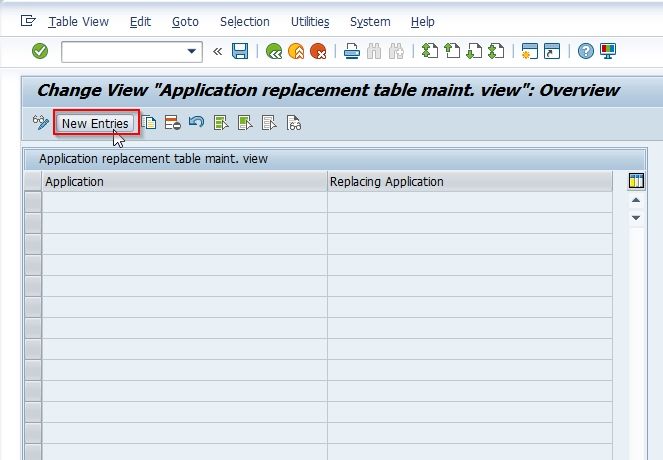Jump to first page icon
Screen dimensions: 663x460
tap(430, 51)
